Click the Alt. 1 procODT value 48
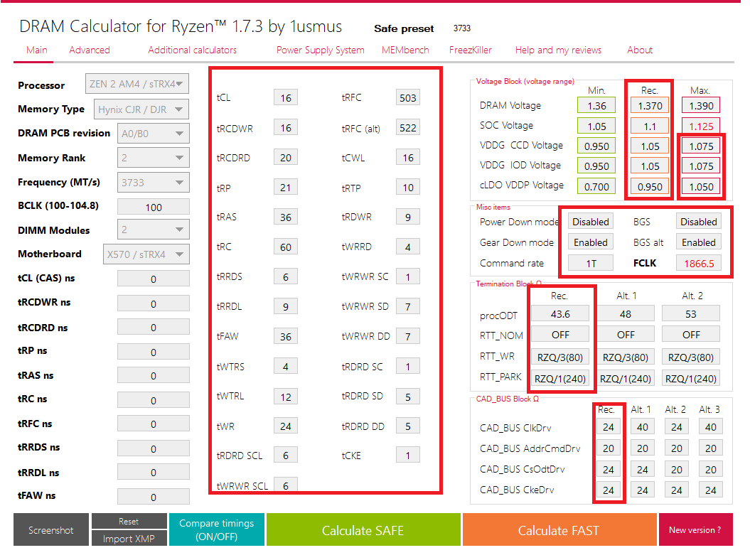The width and height of the screenshot is (750, 560). click(625, 313)
